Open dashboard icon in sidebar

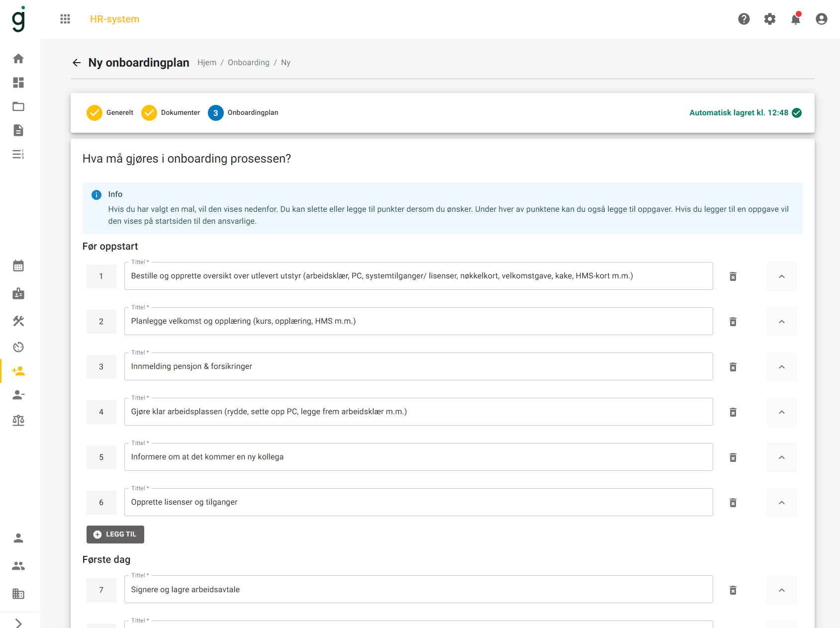pos(18,83)
